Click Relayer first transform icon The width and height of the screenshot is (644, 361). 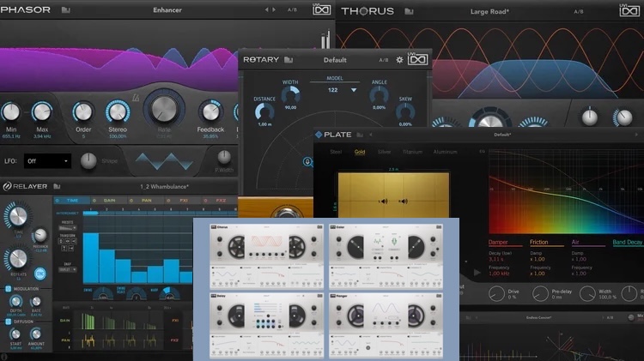point(61,242)
